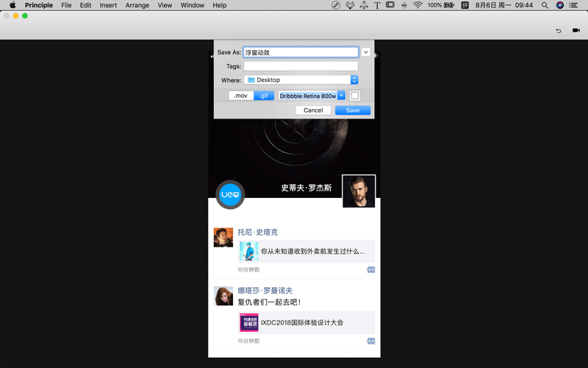Open Spotlight search in the menu bar
The height and width of the screenshot is (368, 588).
tap(545, 5)
